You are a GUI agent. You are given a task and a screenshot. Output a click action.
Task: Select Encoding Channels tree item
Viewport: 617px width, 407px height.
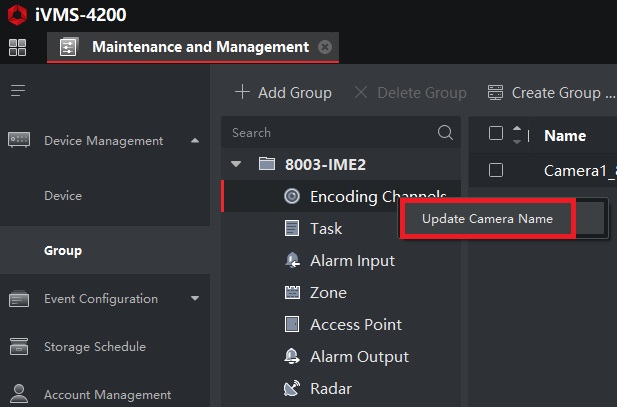tap(341, 196)
